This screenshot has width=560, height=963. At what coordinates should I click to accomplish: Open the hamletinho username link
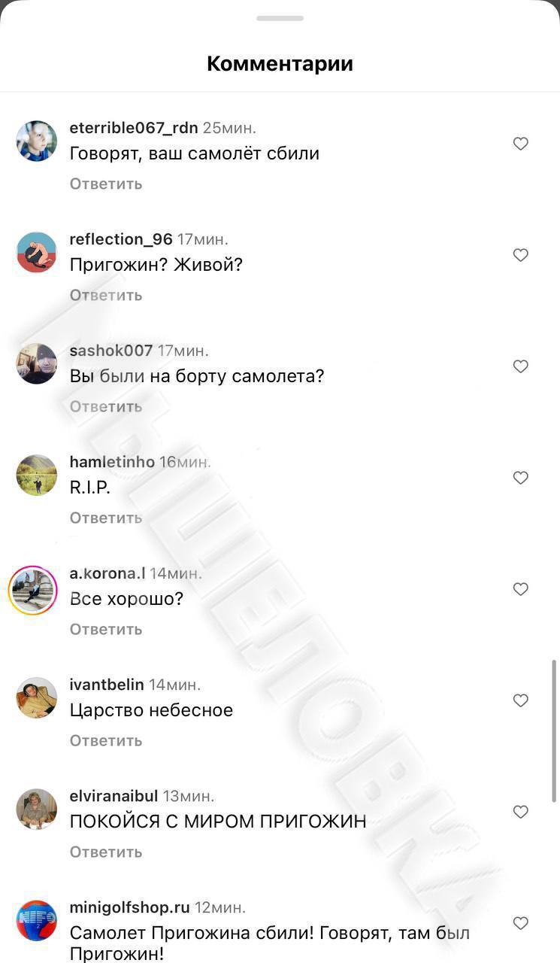pos(112,462)
